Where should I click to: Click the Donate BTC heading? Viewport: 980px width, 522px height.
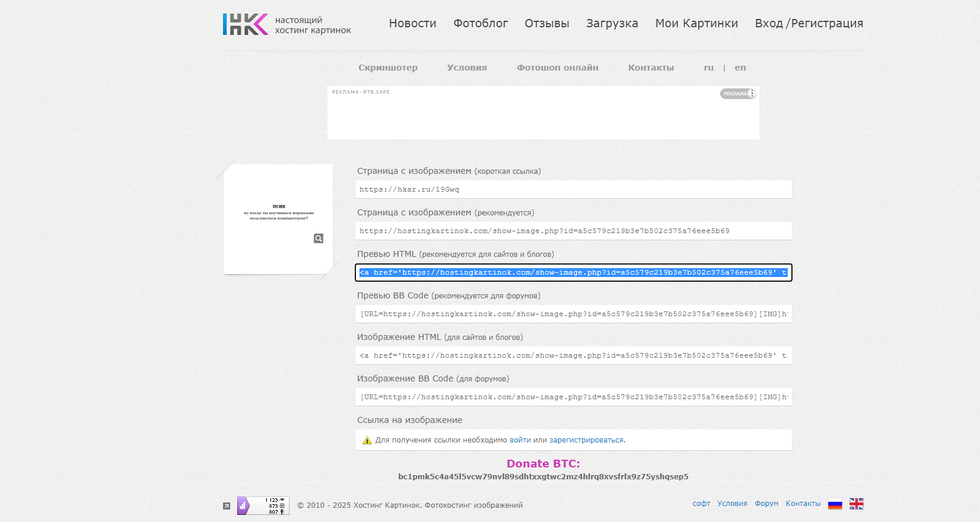click(x=543, y=464)
